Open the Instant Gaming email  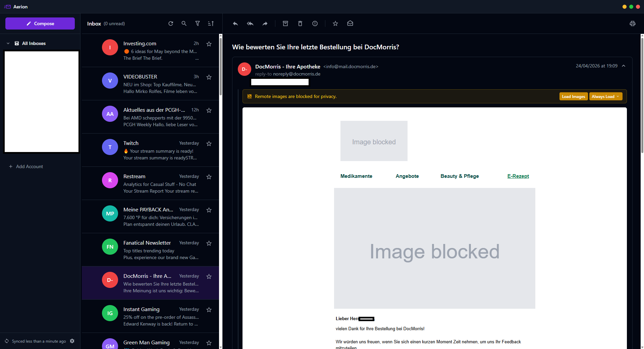click(150, 316)
